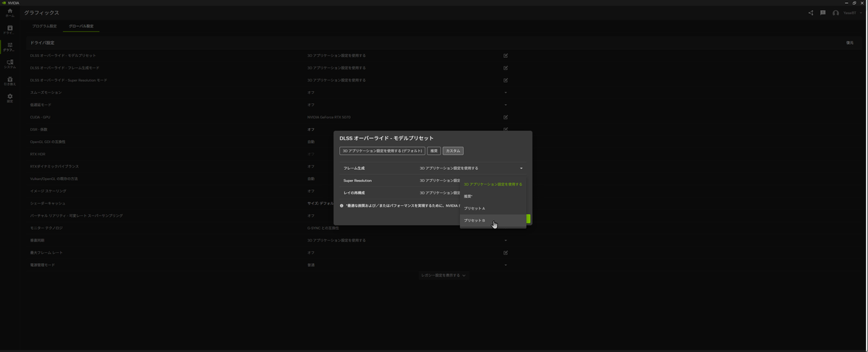Viewport: 868px width, 352px height.
Task: Click the share icon in header
Action: pos(811,12)
